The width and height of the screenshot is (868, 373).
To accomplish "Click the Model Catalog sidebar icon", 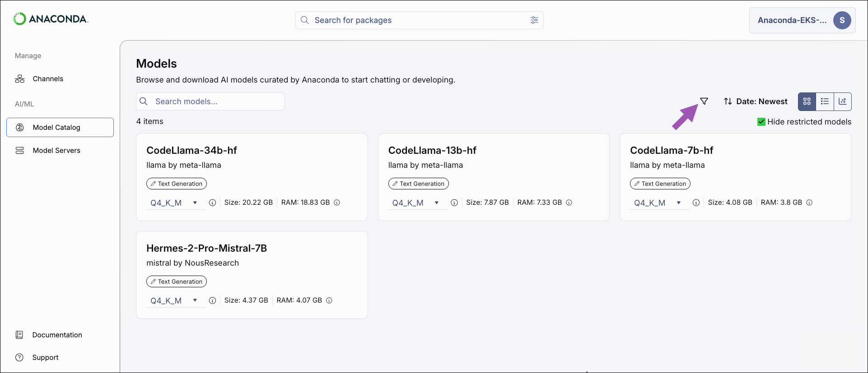I will click(x=20, y=128).
